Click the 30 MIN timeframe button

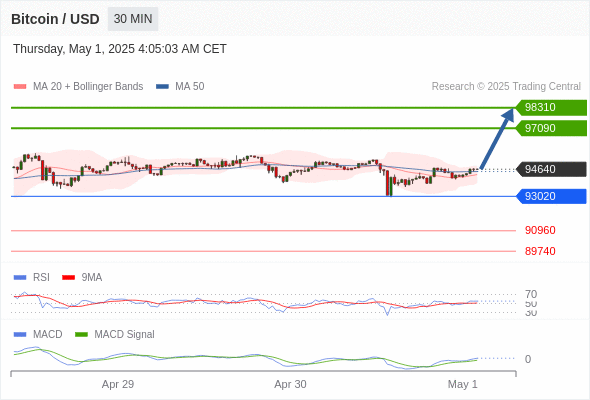pos(133,19)
